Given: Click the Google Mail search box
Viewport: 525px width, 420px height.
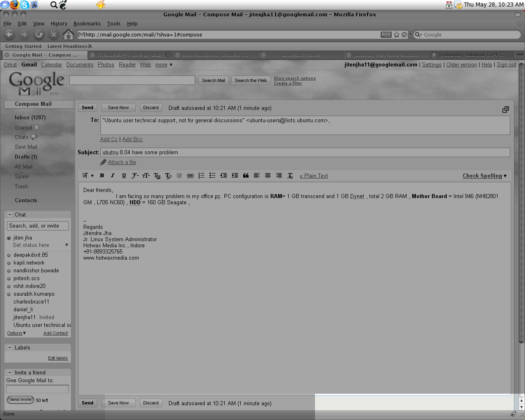Looking at the screenshot, I should (132, 80).
